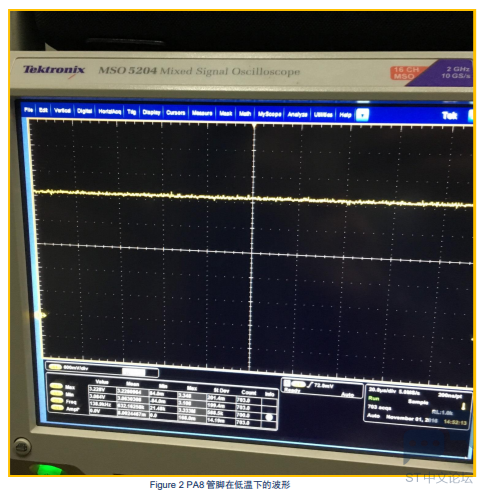Screen dimensions: 482x493
Task: Click the Mean column header
Action: 132,384
